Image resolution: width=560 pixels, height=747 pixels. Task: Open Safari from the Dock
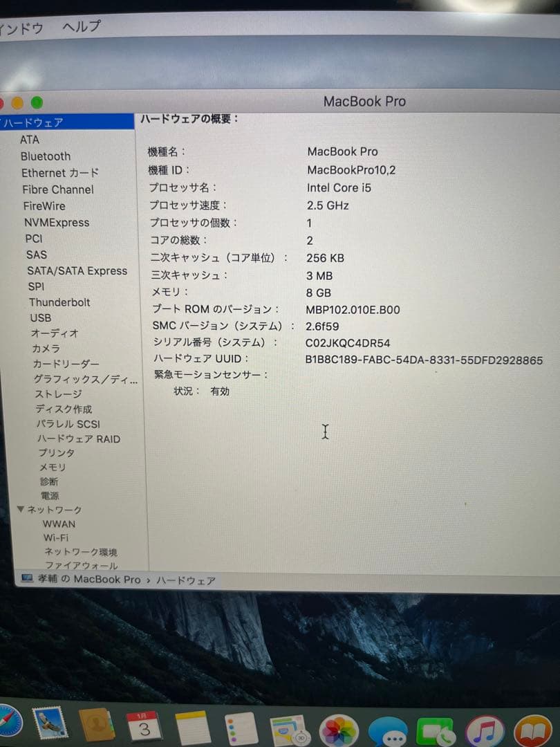coord(7,725)
